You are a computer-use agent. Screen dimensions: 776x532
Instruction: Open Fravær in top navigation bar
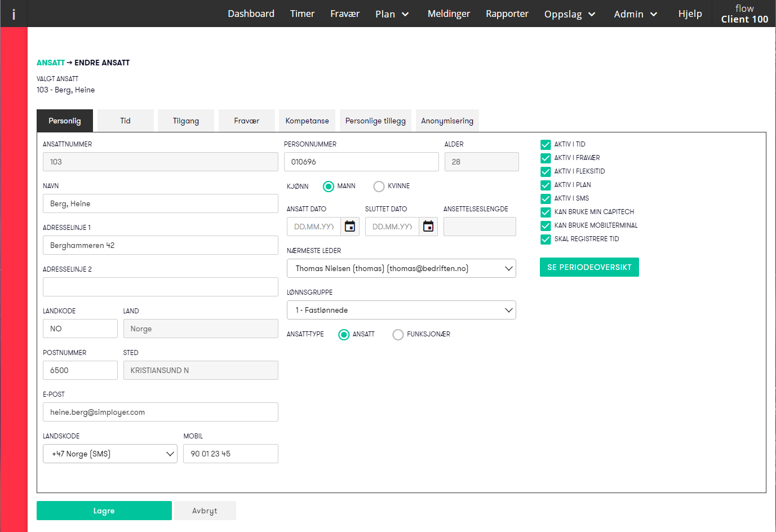[x=345, y=14]
